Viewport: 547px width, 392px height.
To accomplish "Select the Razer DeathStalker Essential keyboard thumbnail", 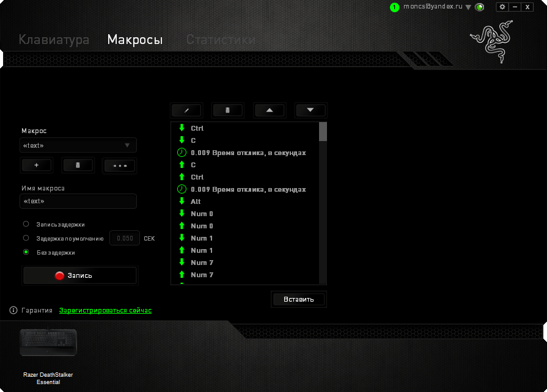I will [x=48, y=342].
